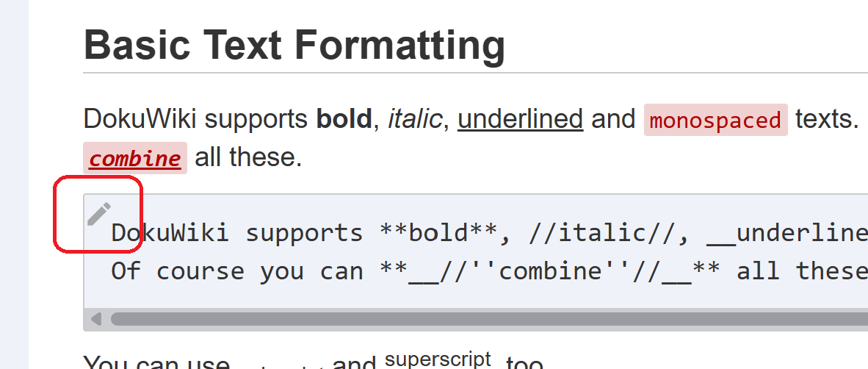Click "DokuWiki" at the start of the code block
The width and height of the screenshot is (868, 369).
[170, 233]
